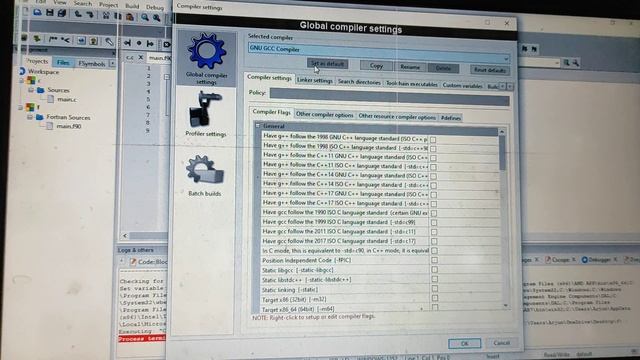Click the Paste clipboard icon
640x360 pixels.
click(x=130, y=17)
